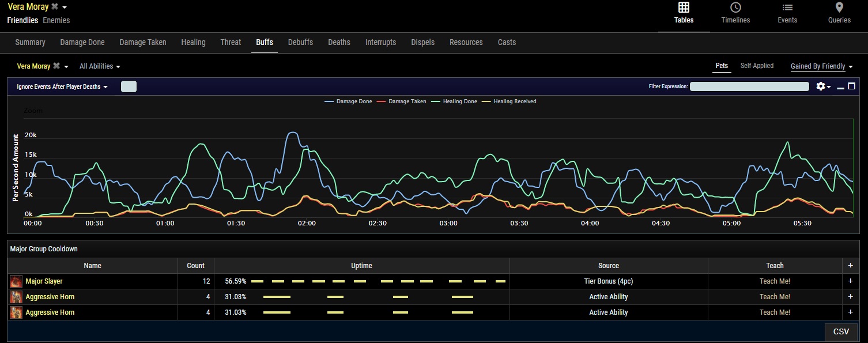Expand the Major Slayer row plus icon
Screen dimensions: 868x343
850,281
